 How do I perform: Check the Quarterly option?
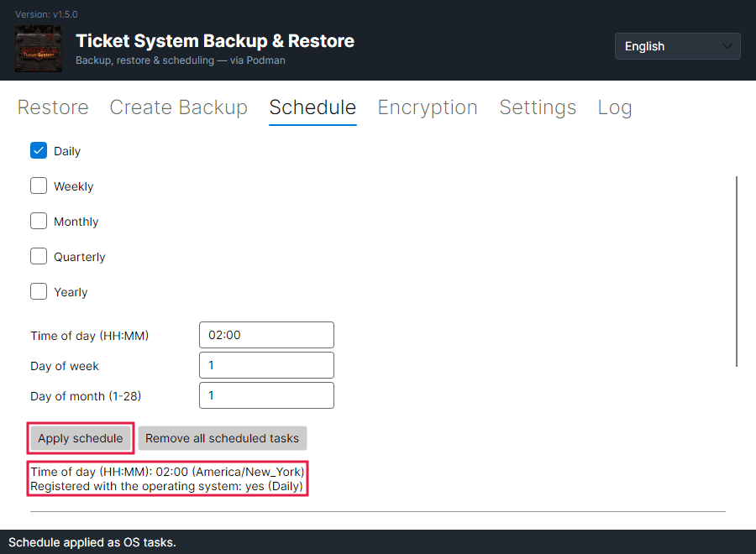pos(39,256)
